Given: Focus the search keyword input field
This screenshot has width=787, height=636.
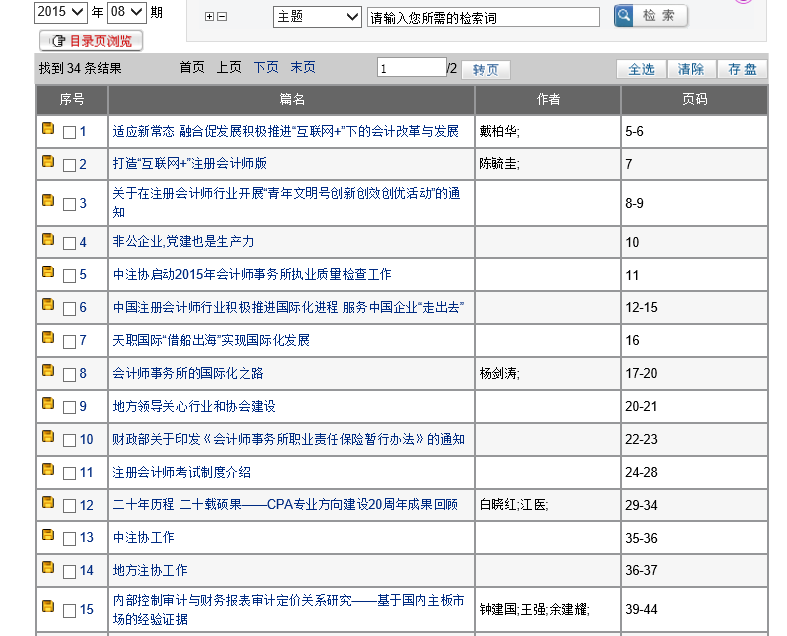Looking at the screenshot, I should click(484, 17).
